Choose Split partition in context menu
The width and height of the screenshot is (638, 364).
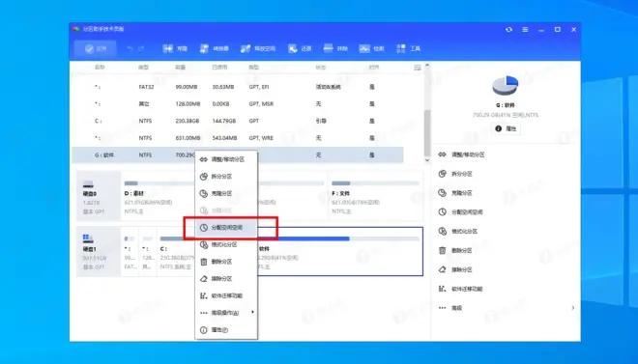pos(226,177)
